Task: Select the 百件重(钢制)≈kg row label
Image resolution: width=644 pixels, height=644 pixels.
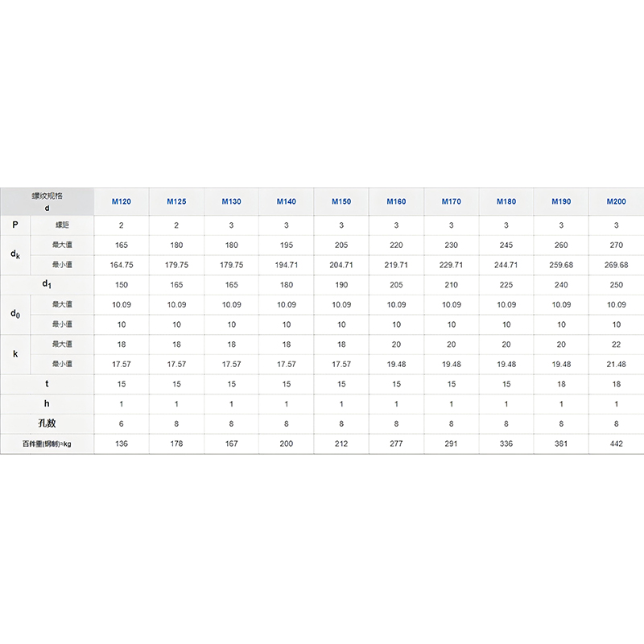Action: (x=47, y=444)
